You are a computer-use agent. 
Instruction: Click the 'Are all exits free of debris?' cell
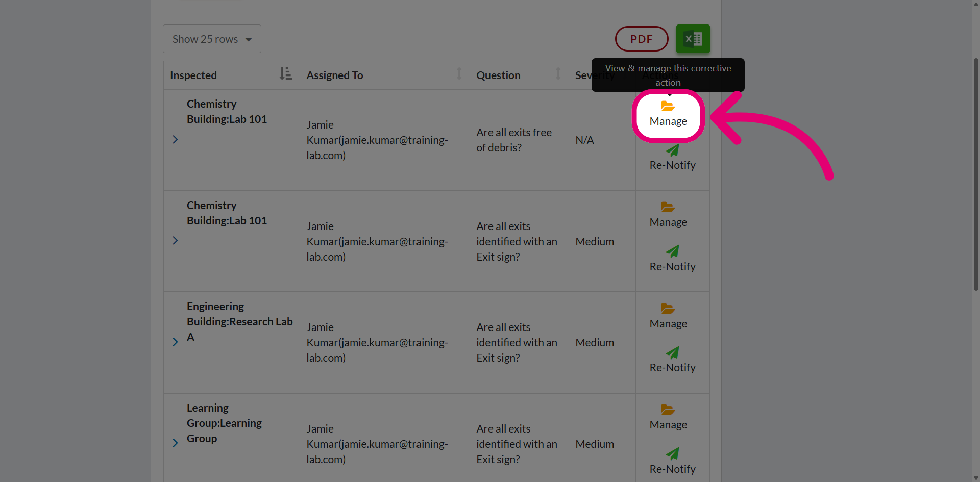point(519,140)
